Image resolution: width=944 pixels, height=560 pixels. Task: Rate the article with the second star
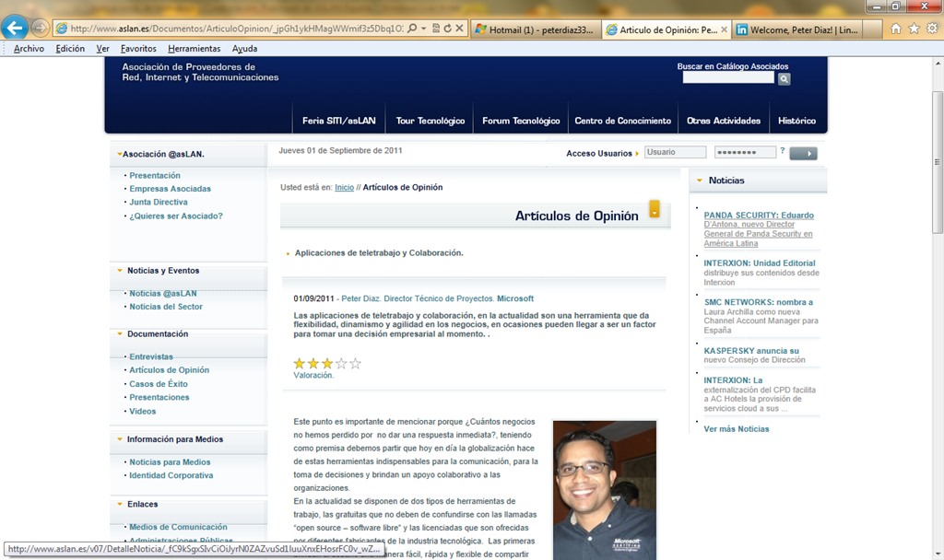click(x=313, y=363)
